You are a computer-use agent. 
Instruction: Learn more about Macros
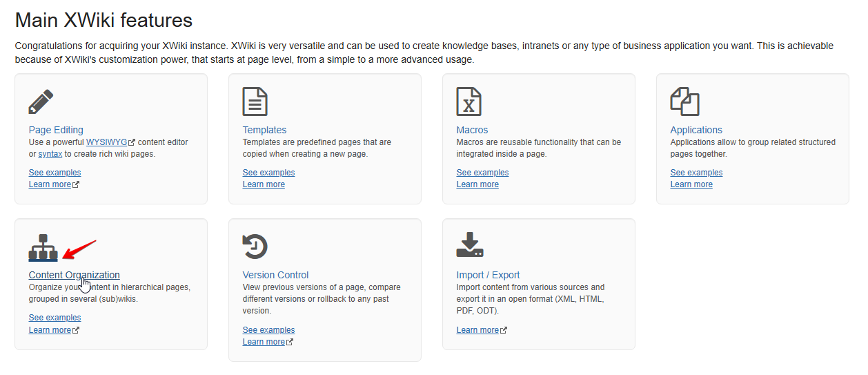tap(477, 184)
